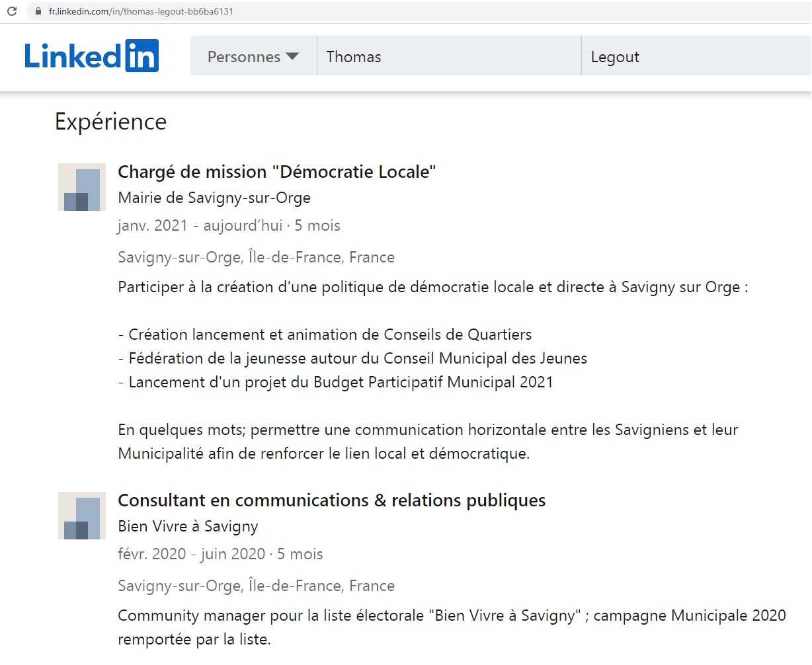The height and width of the screenshot is (665, 812).
Task: Click the padlock site security icon
Action: (x=38, y=11)
